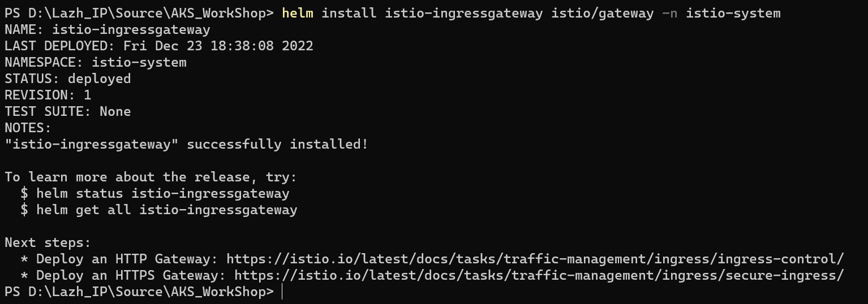
Task: Click 'istio-system' at end of command
Action: tap(733, 13)
